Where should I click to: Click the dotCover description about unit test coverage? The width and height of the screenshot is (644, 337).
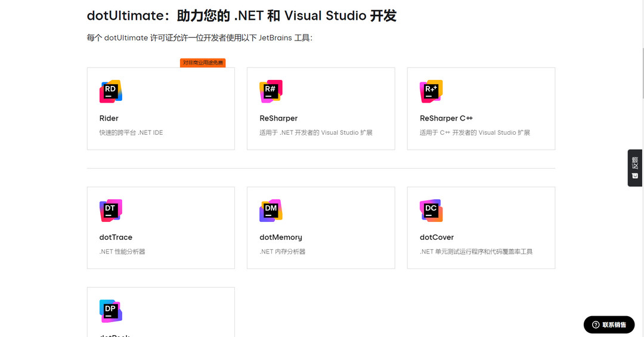coord(476,252)
